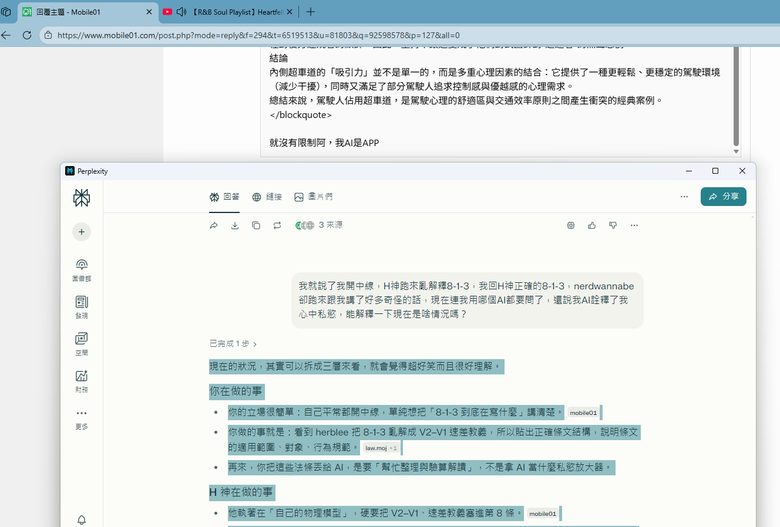780x527 pixels.
Task: Click the download/export icon under tabs
Action: click(x=235, y=225)
